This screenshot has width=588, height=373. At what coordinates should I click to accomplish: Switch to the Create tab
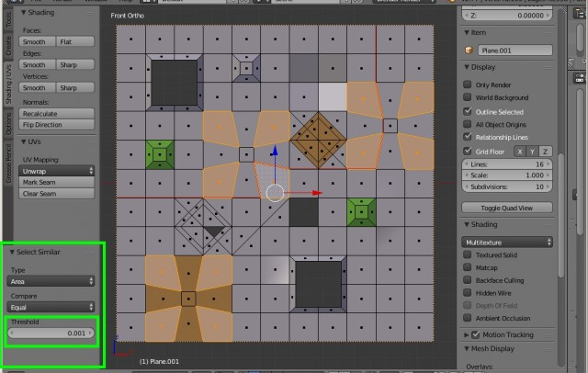[8, 45]
